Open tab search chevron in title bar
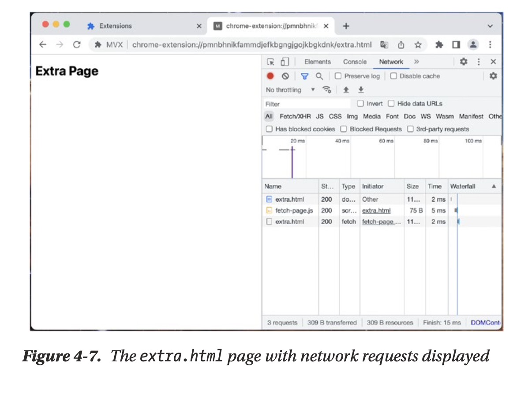The height and width of the screenshot is (398, 532). coord(490,26)
